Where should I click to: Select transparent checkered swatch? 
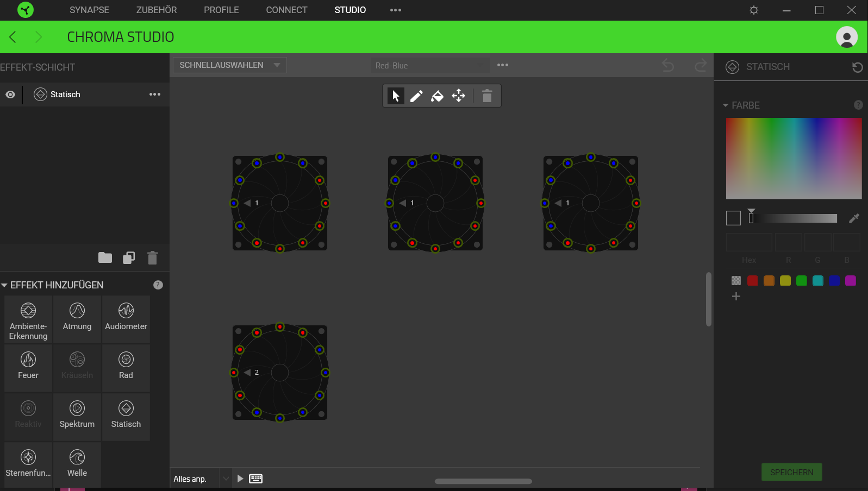pyautogui.click(x=736, y=281)
